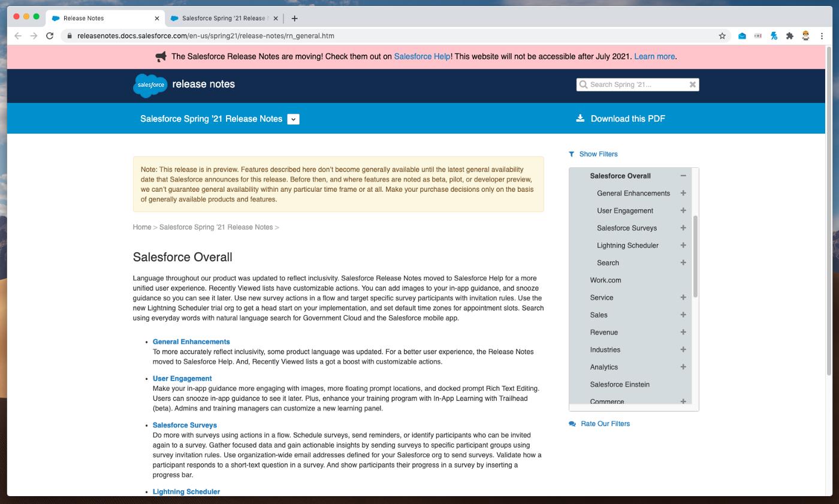Collapse the Salesforce Overall tree section
Screen dimensions: 839x504
683,176
